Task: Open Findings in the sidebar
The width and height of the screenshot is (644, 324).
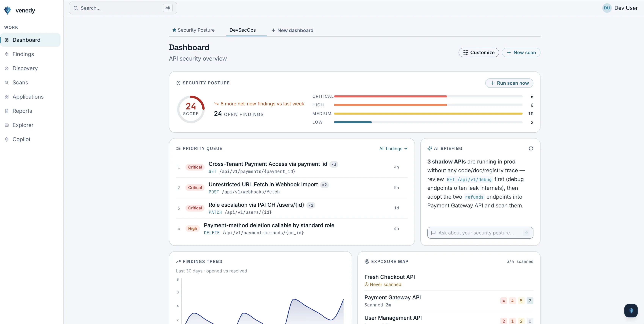Action: [30, 54]
